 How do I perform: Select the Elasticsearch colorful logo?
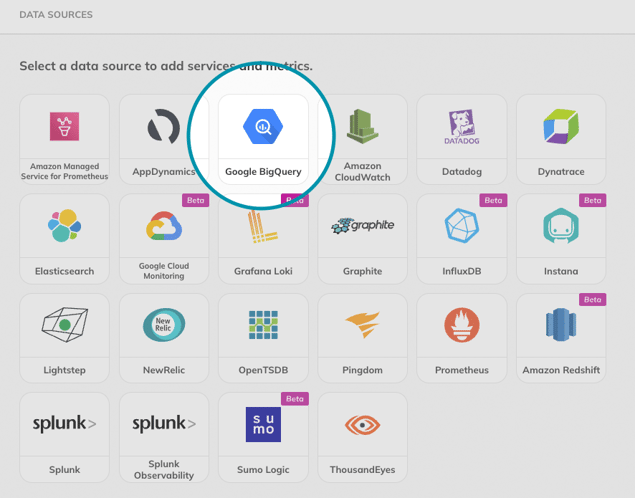tap(64, 226)
